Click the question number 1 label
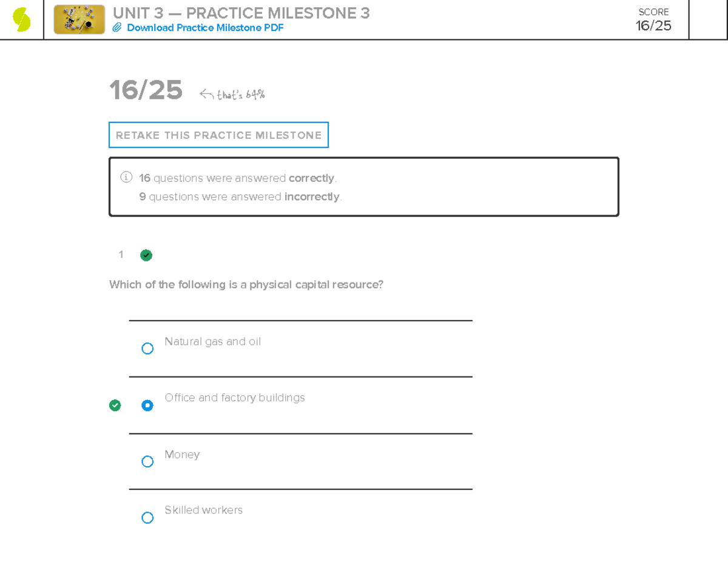 [121, 255]
